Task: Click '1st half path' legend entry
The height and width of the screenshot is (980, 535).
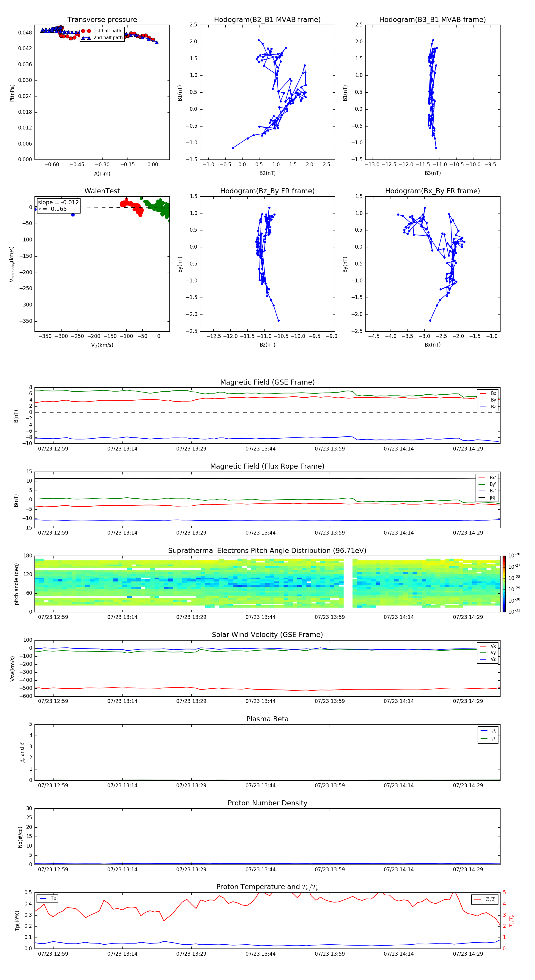Action: pos(102,31)
